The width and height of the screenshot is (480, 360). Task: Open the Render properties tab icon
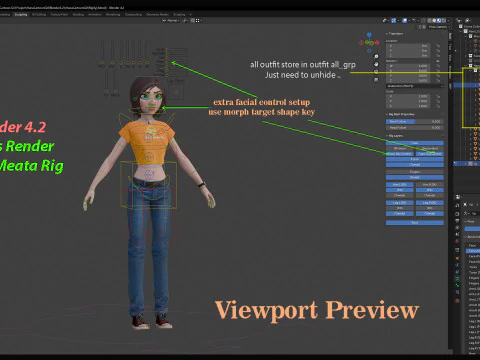click(457, 214)
